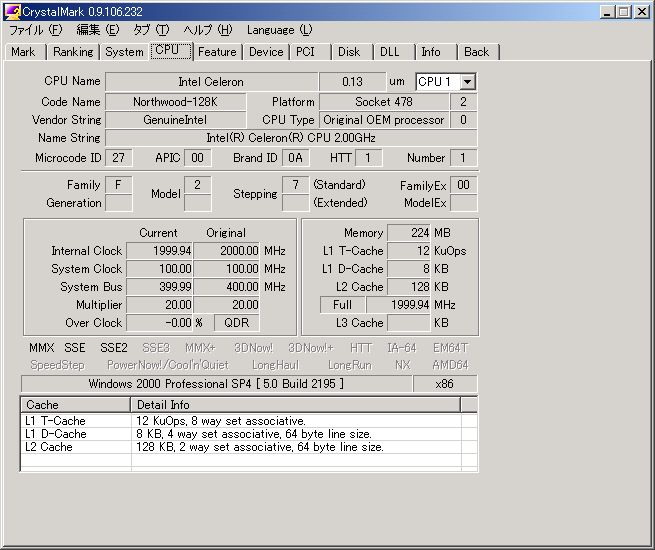The image size is (655, 550).
Task: Click the Over Clock -0.00 field
Action: 159,323
